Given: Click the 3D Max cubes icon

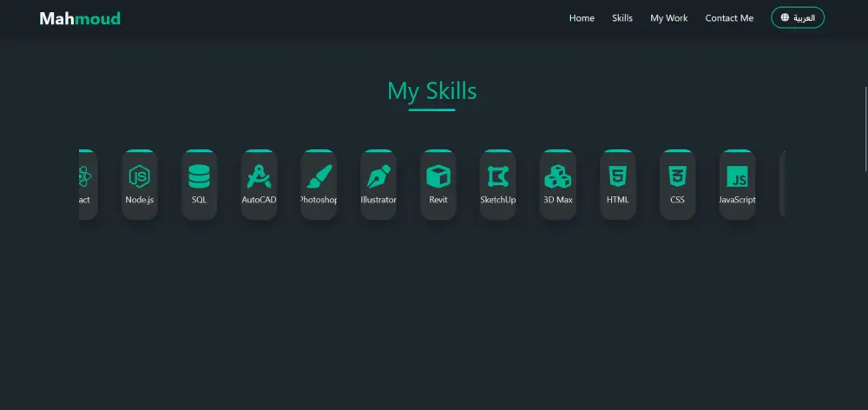Looking at the screenshot, I should click(558, 176).
